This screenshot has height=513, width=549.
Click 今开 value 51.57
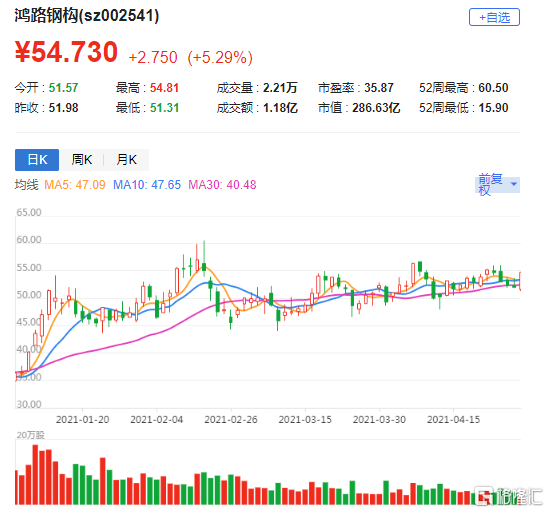click(x=63, y=88)
